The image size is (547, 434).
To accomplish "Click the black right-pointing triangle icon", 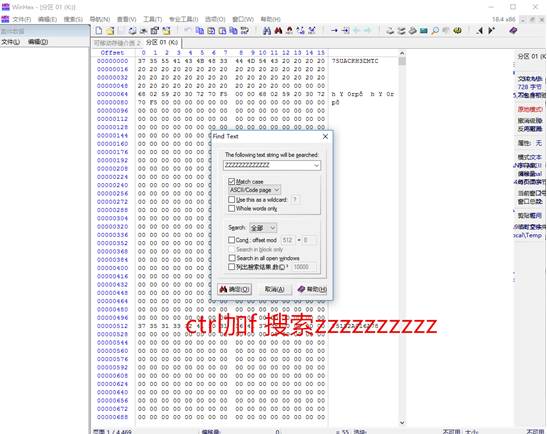I will pos(491,31).
